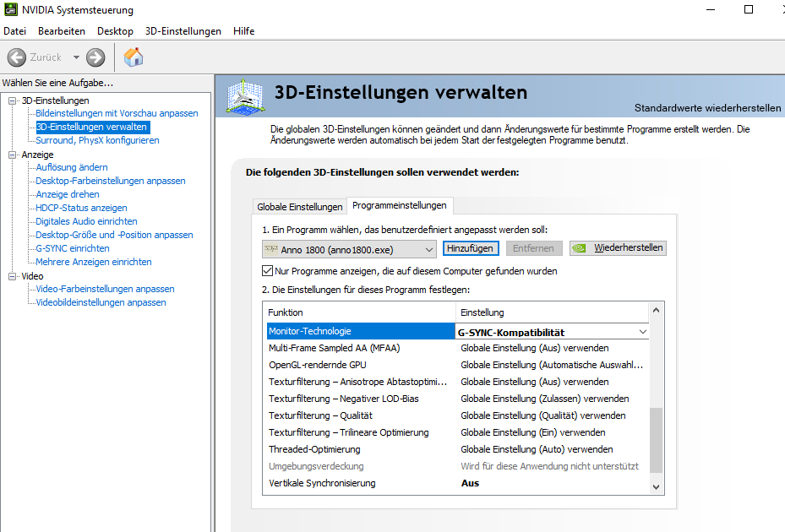Open the G-SYNC-Kompatibilität setting dropdown
This screenshot has height=532, width=785.
[643, 332]
